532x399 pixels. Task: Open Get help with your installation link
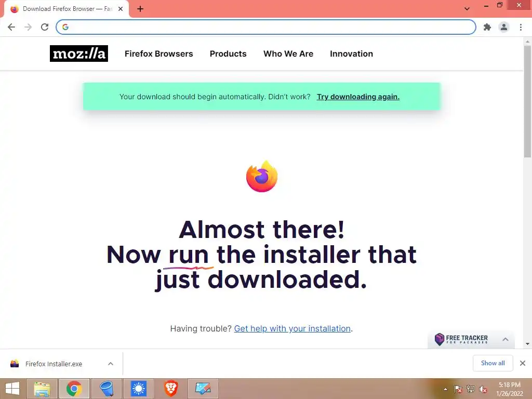292,328
